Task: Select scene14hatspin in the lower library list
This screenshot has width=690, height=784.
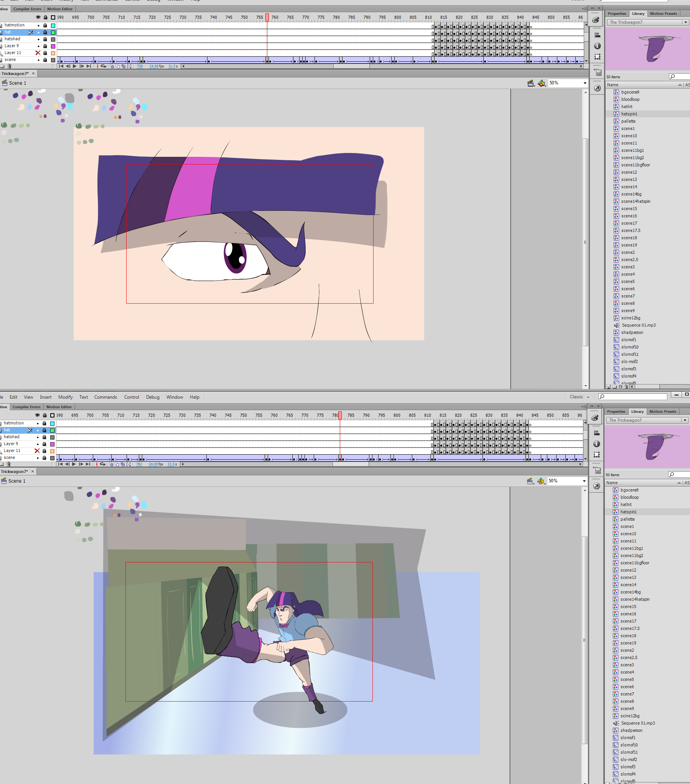Action: click(635, 600)
